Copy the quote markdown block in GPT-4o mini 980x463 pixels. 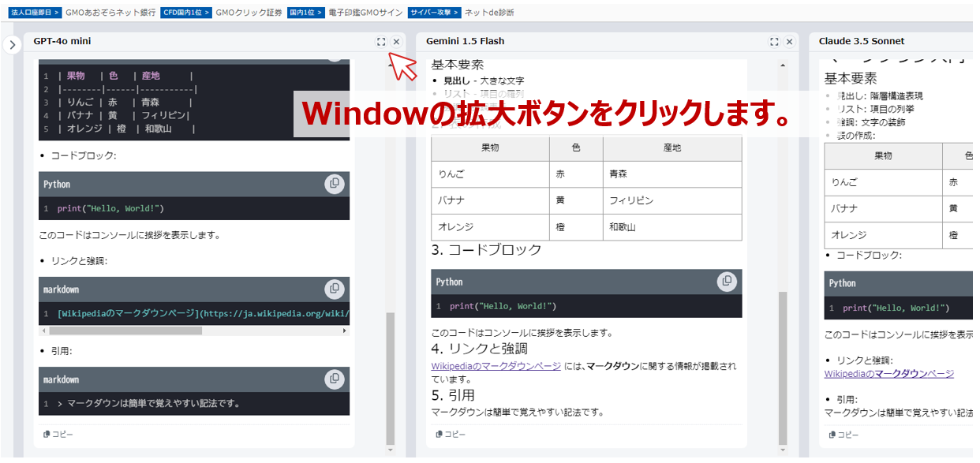(335, 379)
